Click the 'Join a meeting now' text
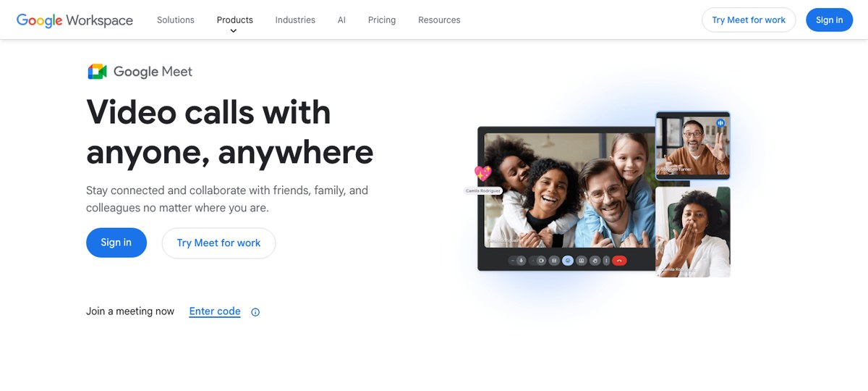This screenshot has height=391, width=868. pyautogui.click(x=130, y=311)
